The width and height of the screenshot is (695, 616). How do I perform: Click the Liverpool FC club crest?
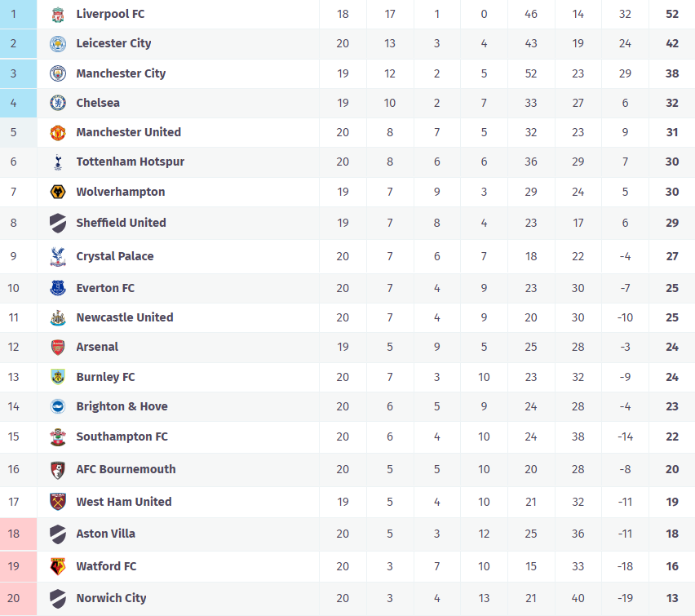click(57, 15)
